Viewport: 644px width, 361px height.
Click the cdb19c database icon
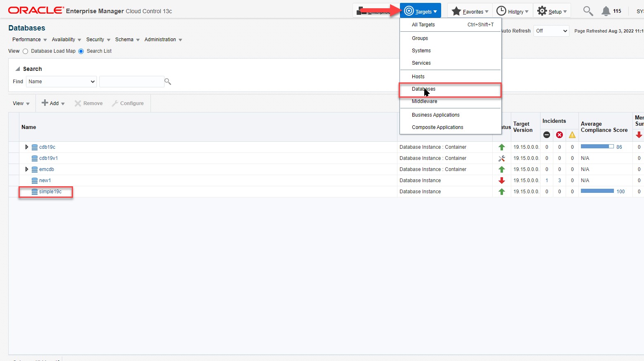[35, 147]
